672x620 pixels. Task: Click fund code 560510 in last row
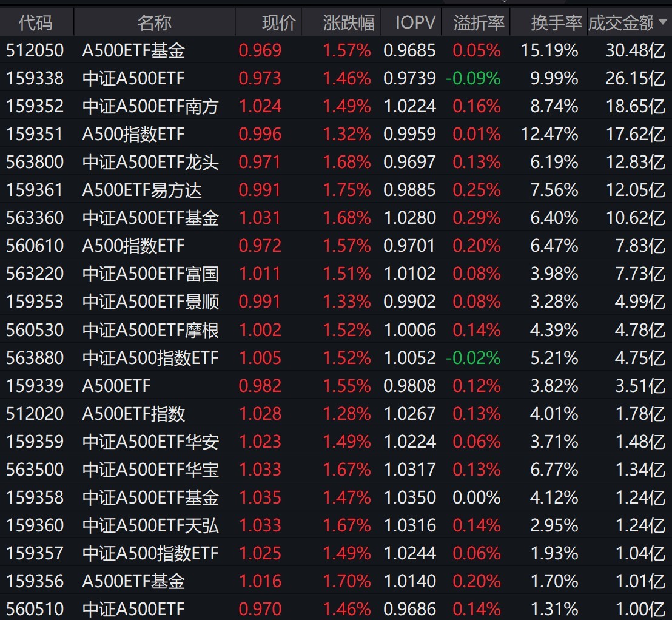point(35,608)
